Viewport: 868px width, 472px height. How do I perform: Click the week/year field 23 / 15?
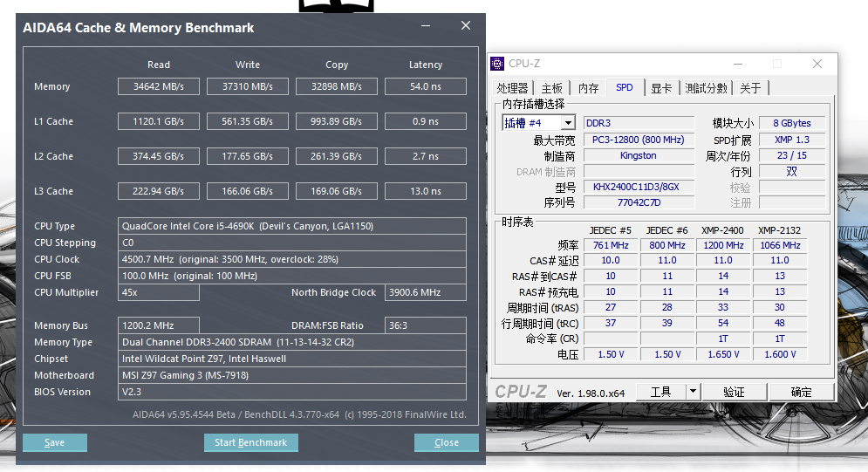pyautogui.click(x=792, y=155)
